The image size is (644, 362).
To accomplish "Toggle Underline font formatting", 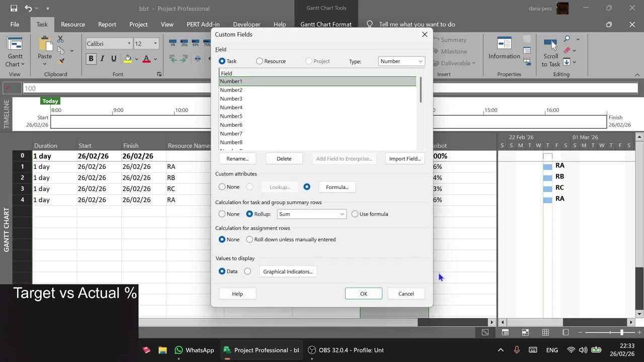I will (x=114, y=59).
